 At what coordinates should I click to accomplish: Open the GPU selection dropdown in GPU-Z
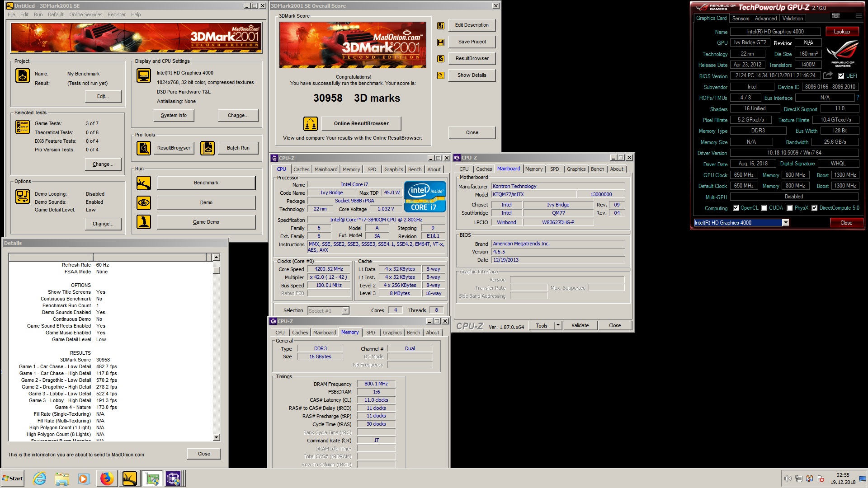tap(786, 222)
